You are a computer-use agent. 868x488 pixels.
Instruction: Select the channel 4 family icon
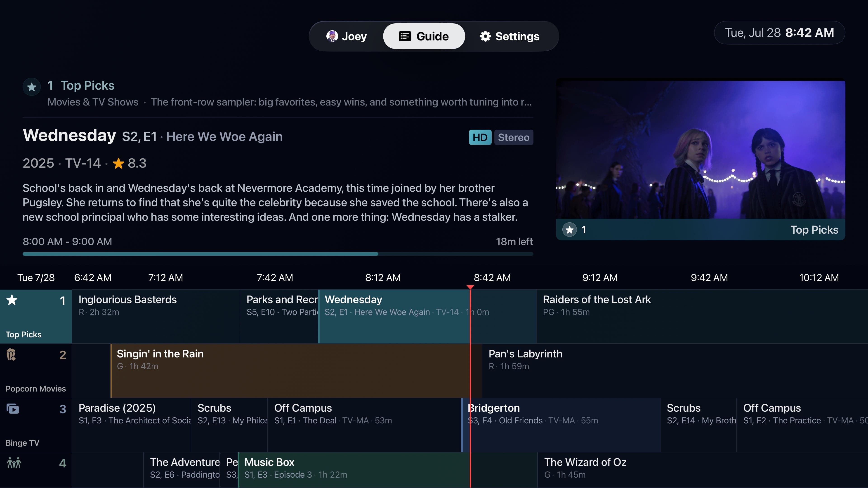coord(14,463)
